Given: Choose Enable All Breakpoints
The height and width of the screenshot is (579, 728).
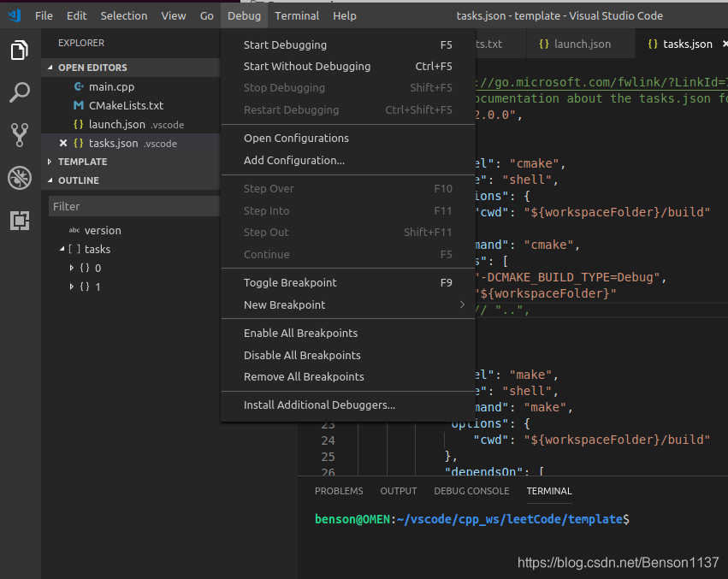Looking at the screenshot, I should point(348,334).
